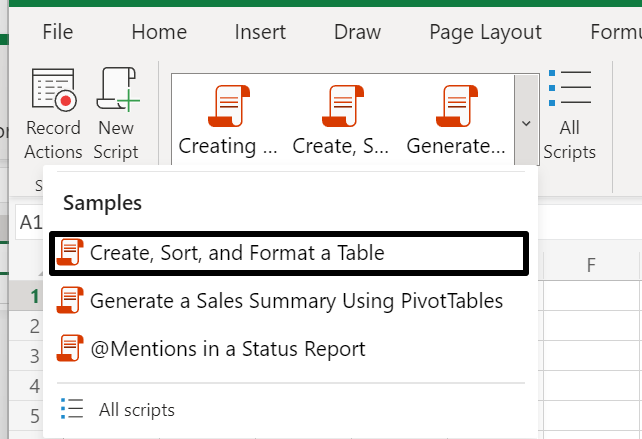Open the Insert ribbon tab
642x439 pixels.
[x=260, y=32]
